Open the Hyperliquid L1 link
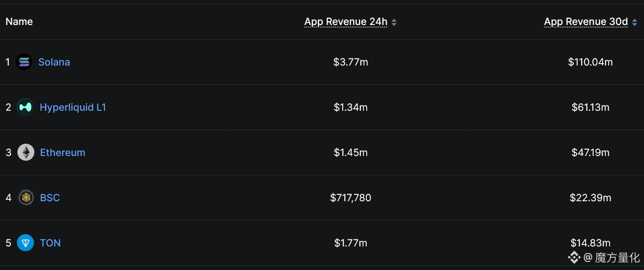Viewport: 644px width, 270px height. click(73, 107)
